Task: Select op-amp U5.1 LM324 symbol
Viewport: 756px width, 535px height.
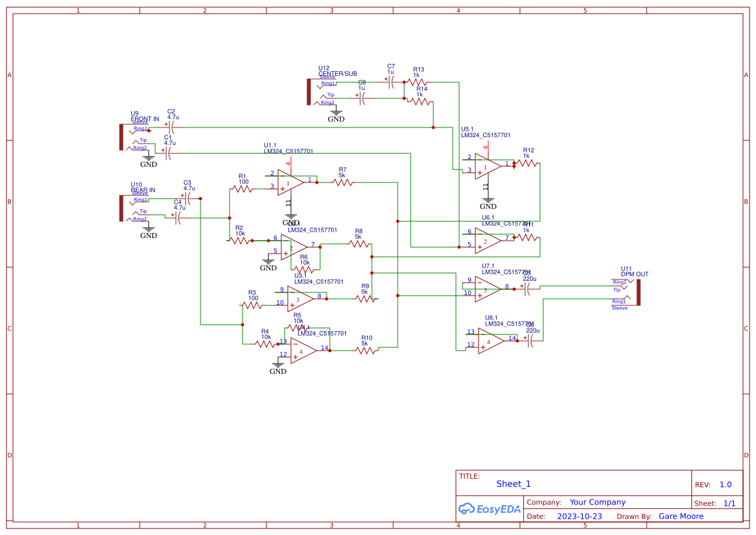Action: pos(487,167)
